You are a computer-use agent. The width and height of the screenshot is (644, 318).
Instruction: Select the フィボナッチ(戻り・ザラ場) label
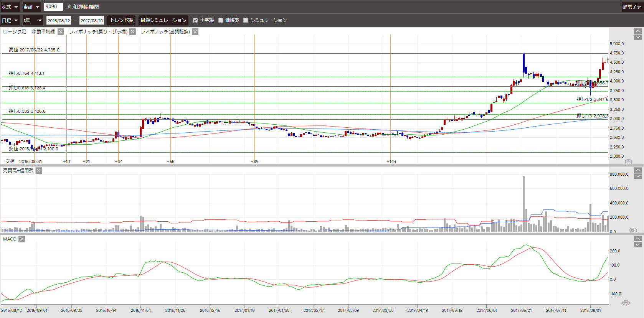coord(98,31)
